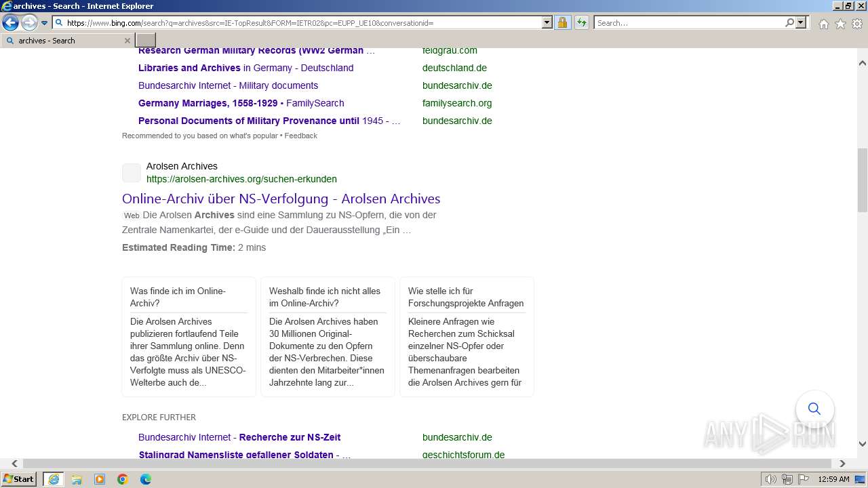Click the Feedback link
Image resolution: width=868 pixels, height=488 pixels.
click(300, 136)
